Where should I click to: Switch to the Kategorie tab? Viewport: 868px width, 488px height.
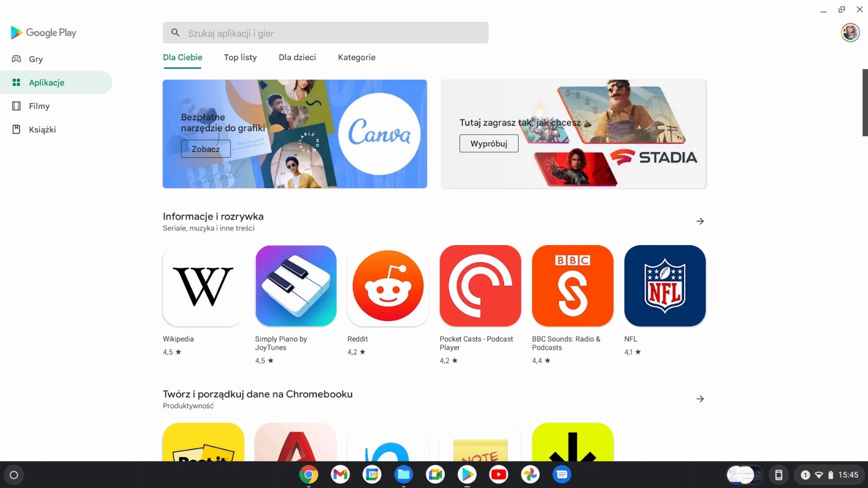coord(356,57)
